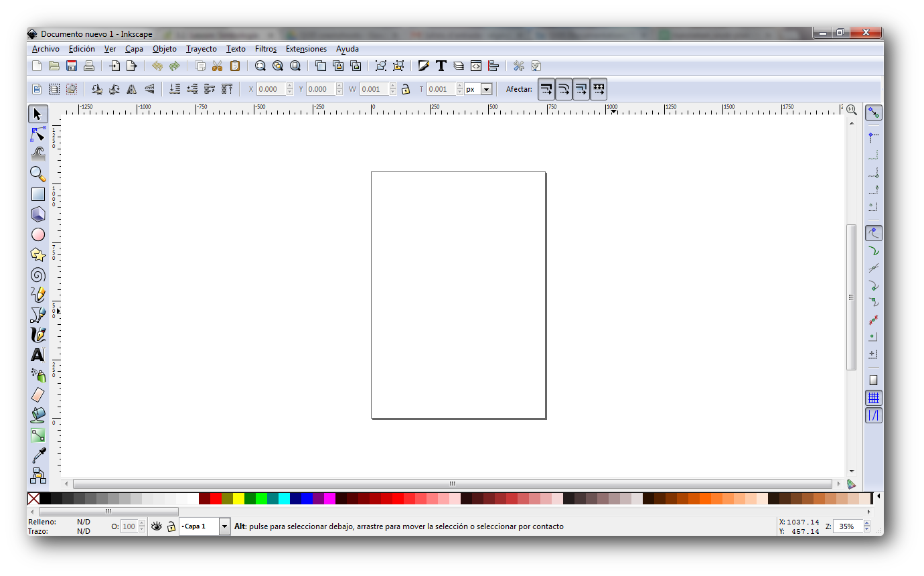Increase the T value spinner
Screen dimensions: 924x576
click(x=459, y=86)
